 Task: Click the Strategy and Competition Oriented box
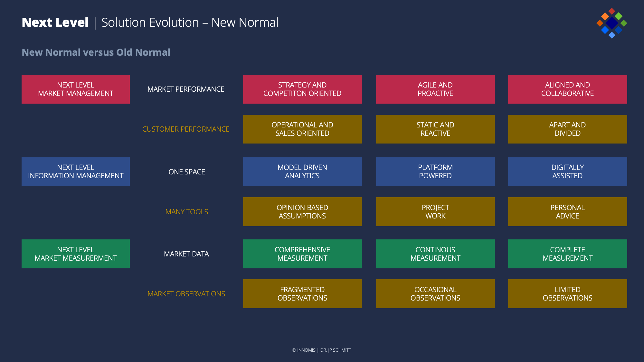(302, 89)
